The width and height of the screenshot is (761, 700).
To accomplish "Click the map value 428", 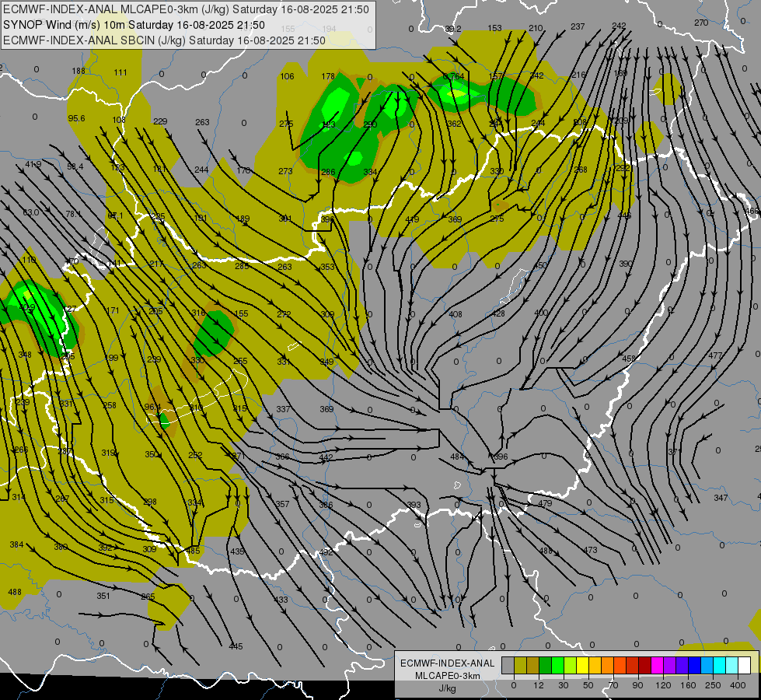I will [x=498, y=313].
